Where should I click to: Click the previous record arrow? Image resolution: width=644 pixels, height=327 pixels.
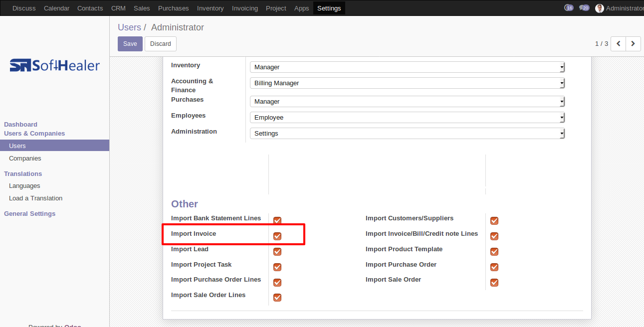pyautogui.click(x=619, y=44)
